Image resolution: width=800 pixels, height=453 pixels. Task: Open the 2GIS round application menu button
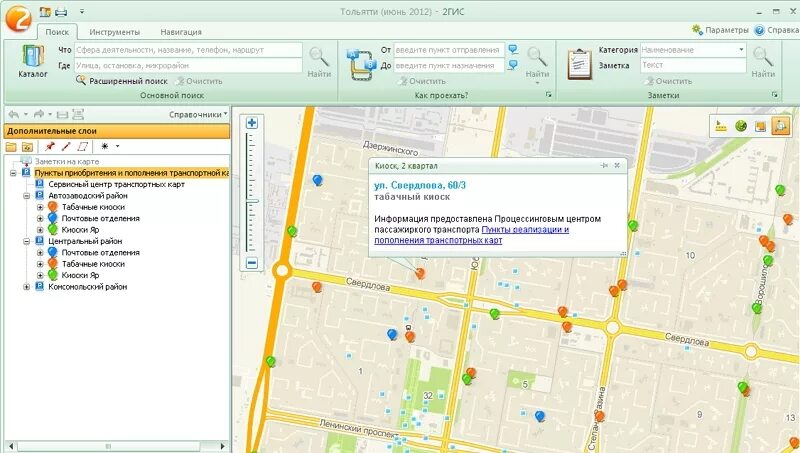pos(18,18)
